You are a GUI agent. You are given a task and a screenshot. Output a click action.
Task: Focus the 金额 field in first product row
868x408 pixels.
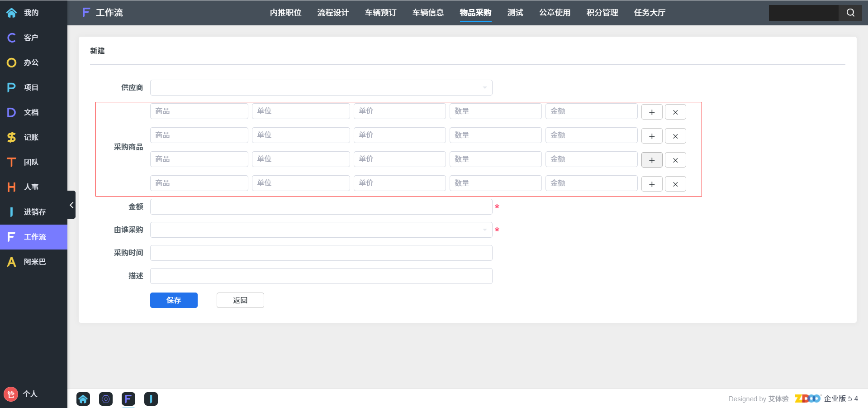coord(592,111)
